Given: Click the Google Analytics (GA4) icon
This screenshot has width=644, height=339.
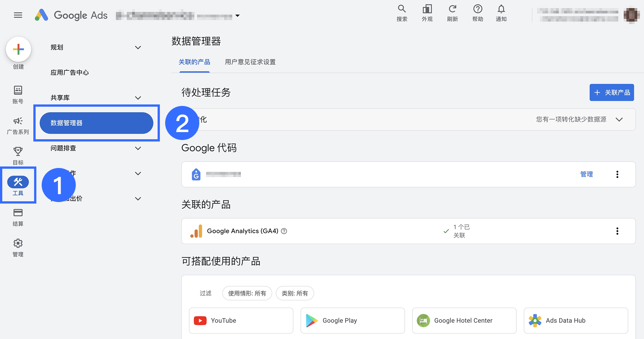Looking at the screenshot, I should pyautogui.click(x=196, y=231).
